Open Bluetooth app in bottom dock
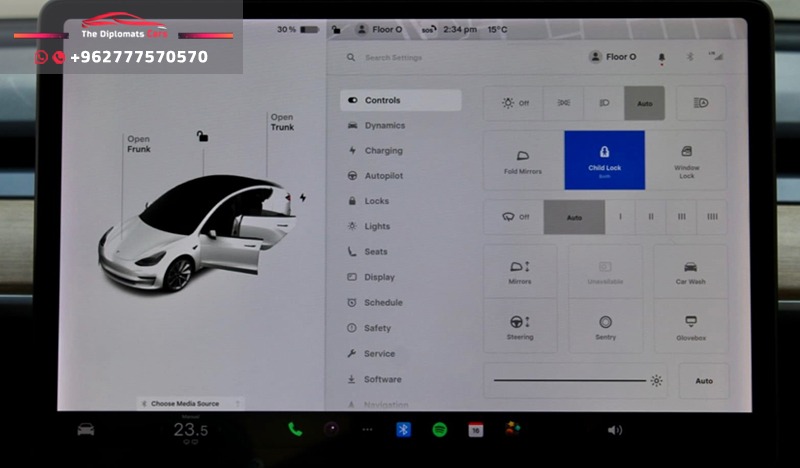800x468 pixels. (x=404, y=429)
